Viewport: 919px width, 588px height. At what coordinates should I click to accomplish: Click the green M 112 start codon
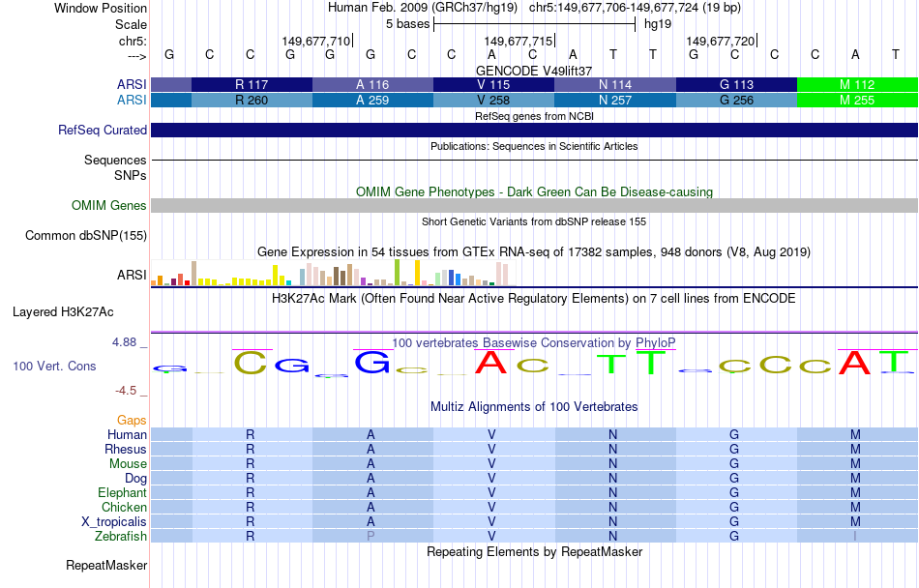coord(857,84)
